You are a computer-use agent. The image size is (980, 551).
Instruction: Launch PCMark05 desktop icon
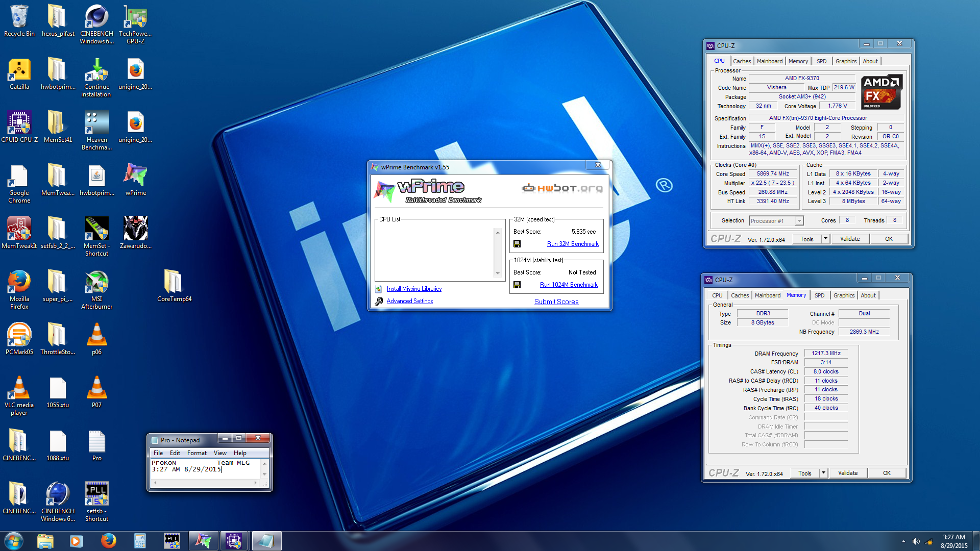click(x=19, y=339)
